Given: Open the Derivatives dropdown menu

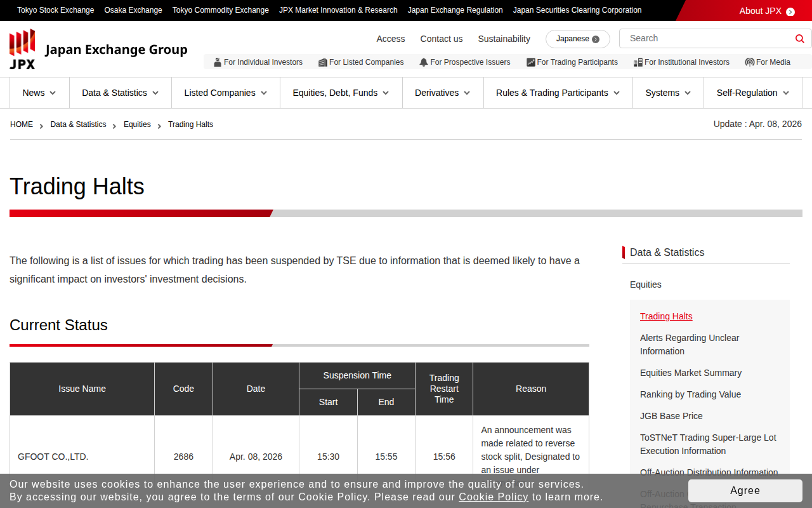Looking at the screenshot, I should (x=443, y=93).
